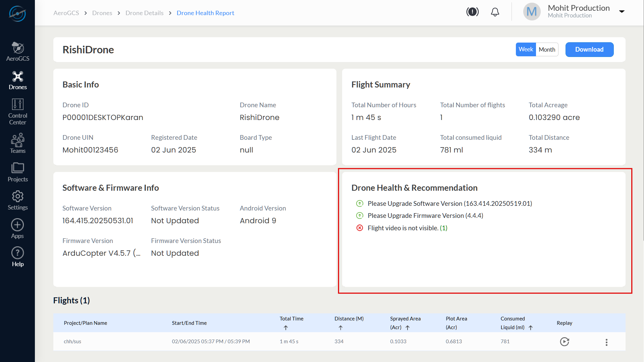Click the alert exclamation icon in header

[x=472, y=12]
